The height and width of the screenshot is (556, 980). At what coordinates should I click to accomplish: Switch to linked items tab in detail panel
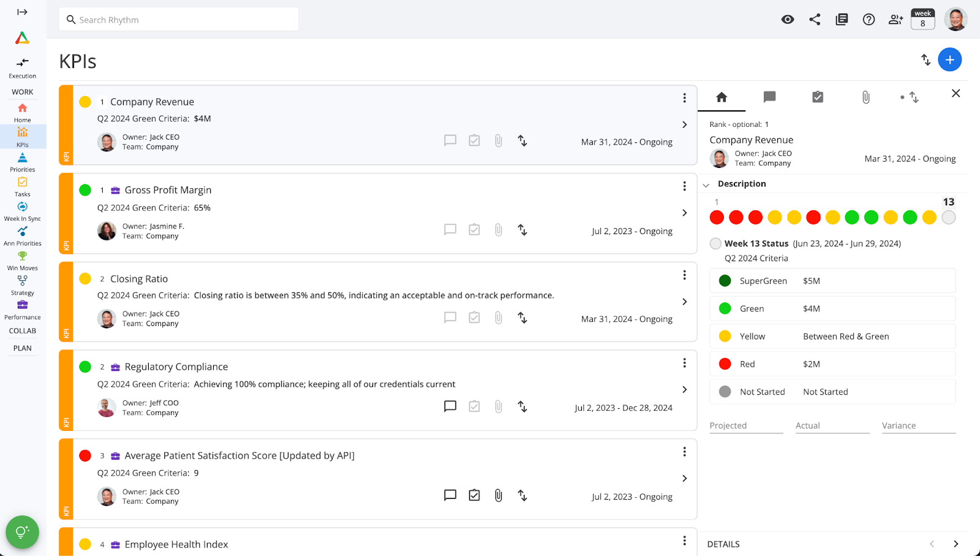coord(910,97)
